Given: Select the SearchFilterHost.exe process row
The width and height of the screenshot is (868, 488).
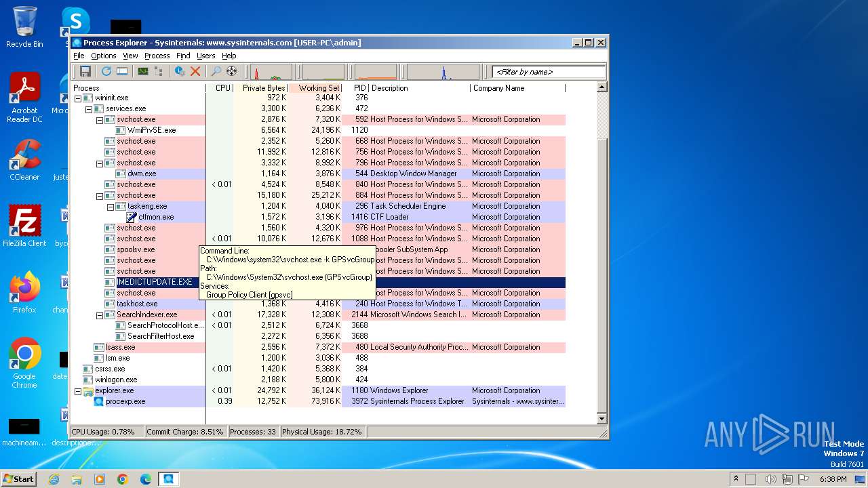Looking at the screenshot, I should tap(318, 336).
